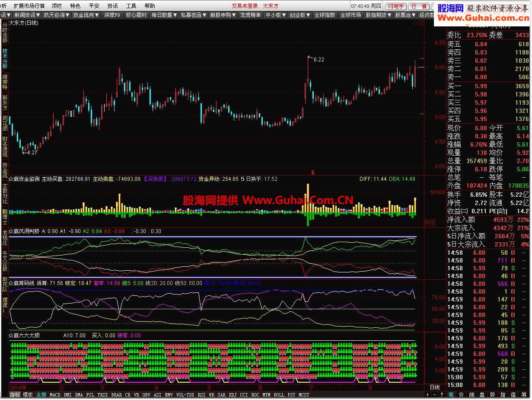Select the 势 trend panel tab
This screenshot has width=532, height=400.
point(492,395)
